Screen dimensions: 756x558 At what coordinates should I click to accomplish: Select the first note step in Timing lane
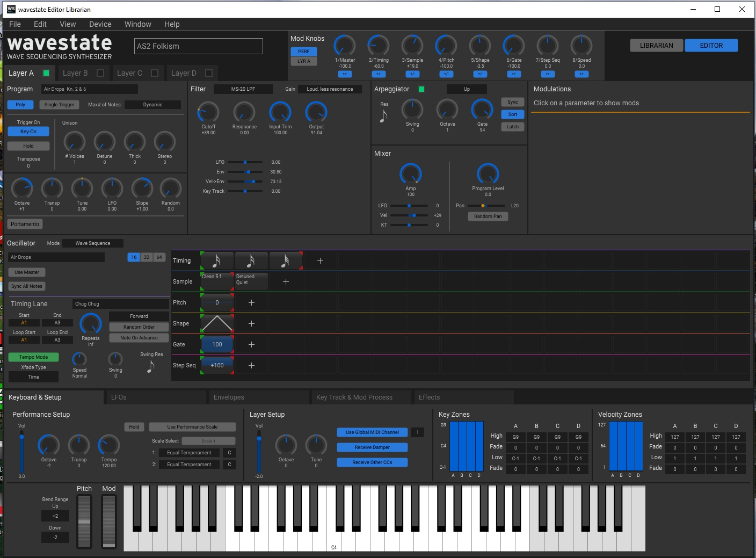pyautogui.click(x=217, y=260)
